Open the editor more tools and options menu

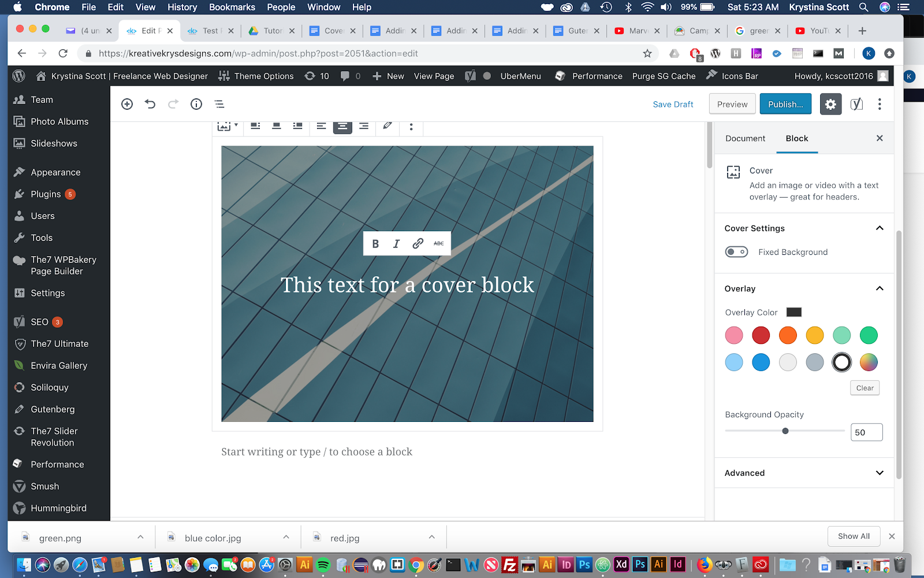point(880,104)
